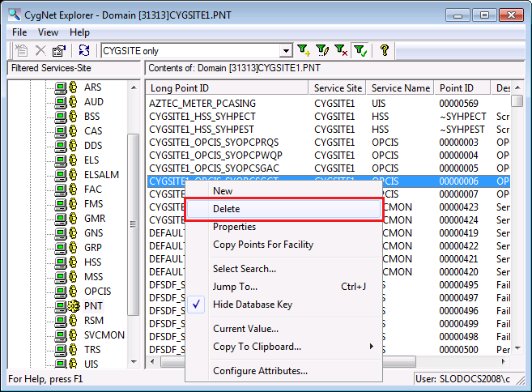The height and width of the screenshot is (392, 532).
Task: Select the AUD service icon
Action: (x=66, y=102)
